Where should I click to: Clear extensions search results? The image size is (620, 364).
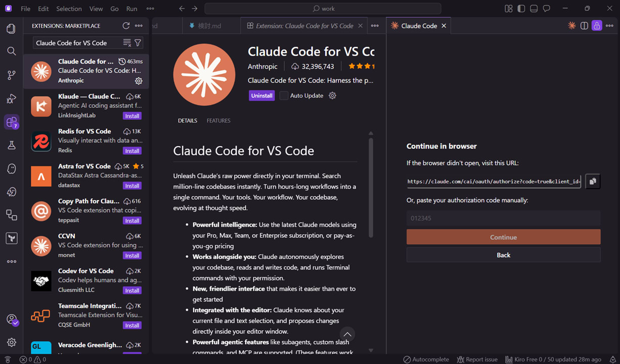[x=127, y=43]
